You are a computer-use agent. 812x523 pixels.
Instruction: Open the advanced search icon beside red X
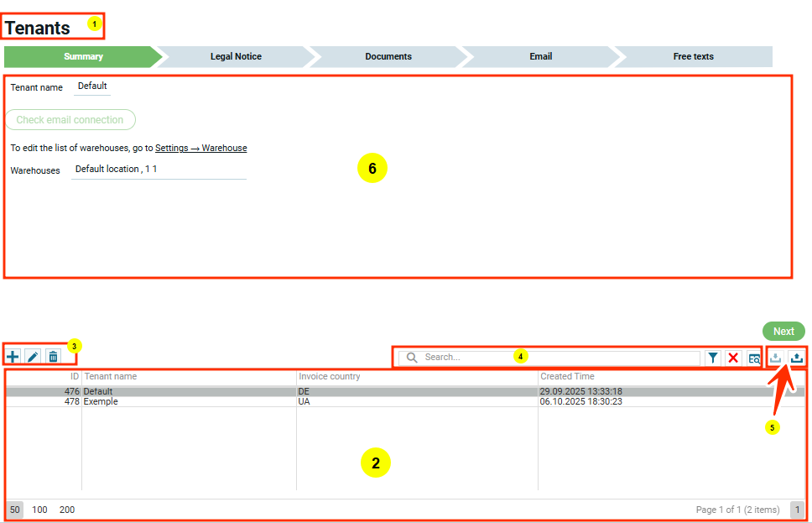click(753, 358)
